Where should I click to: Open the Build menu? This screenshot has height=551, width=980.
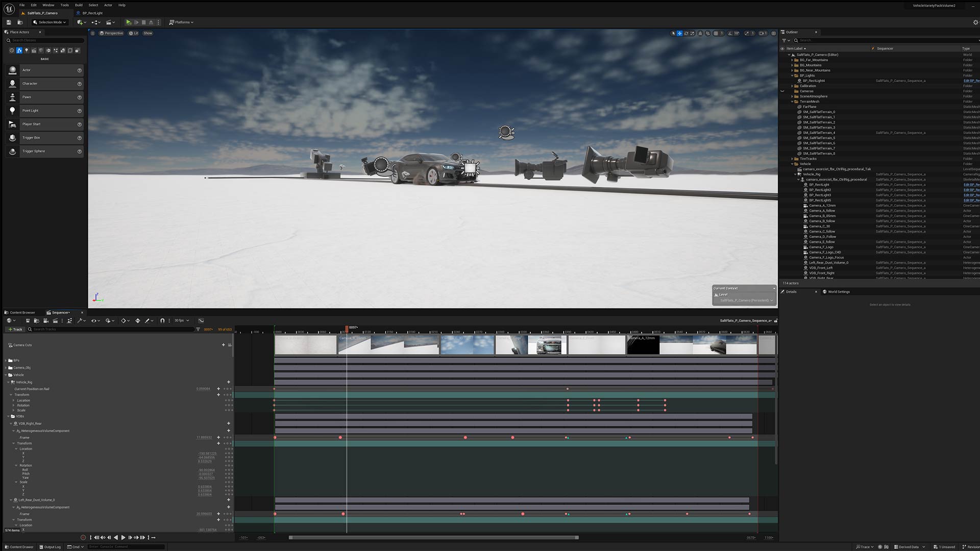[x=79, y=5]
